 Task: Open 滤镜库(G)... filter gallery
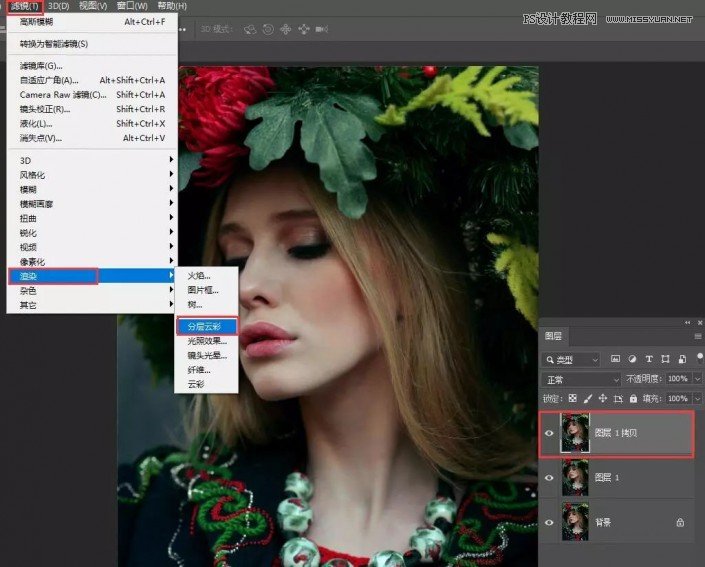[92, 66]
